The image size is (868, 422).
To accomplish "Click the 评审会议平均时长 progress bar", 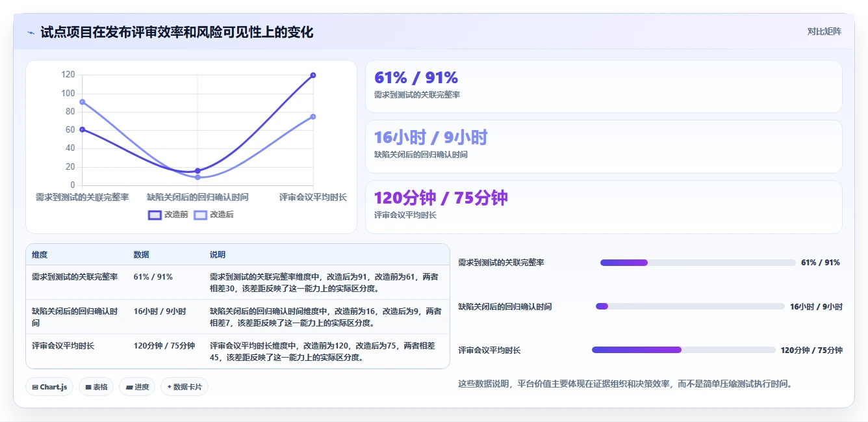I will click(683, 350).
